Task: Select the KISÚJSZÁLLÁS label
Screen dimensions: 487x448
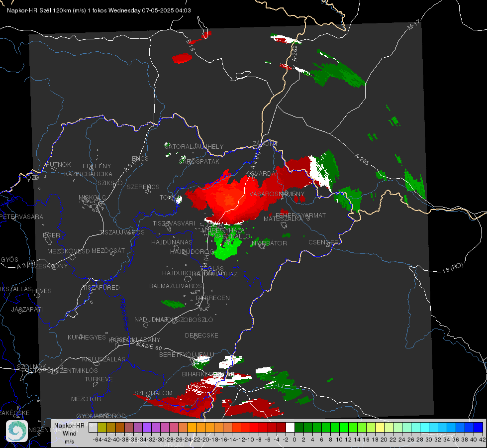Action: [x=103, y=359]
